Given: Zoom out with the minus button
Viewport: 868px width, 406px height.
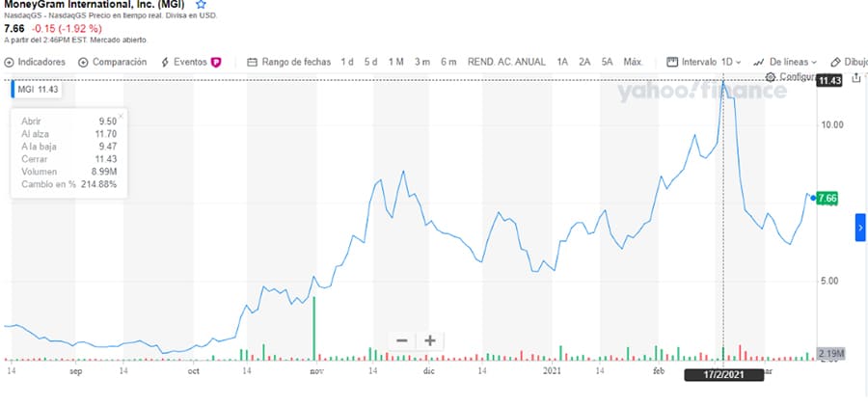Looking at the screenshot, I should coord(402,340).
